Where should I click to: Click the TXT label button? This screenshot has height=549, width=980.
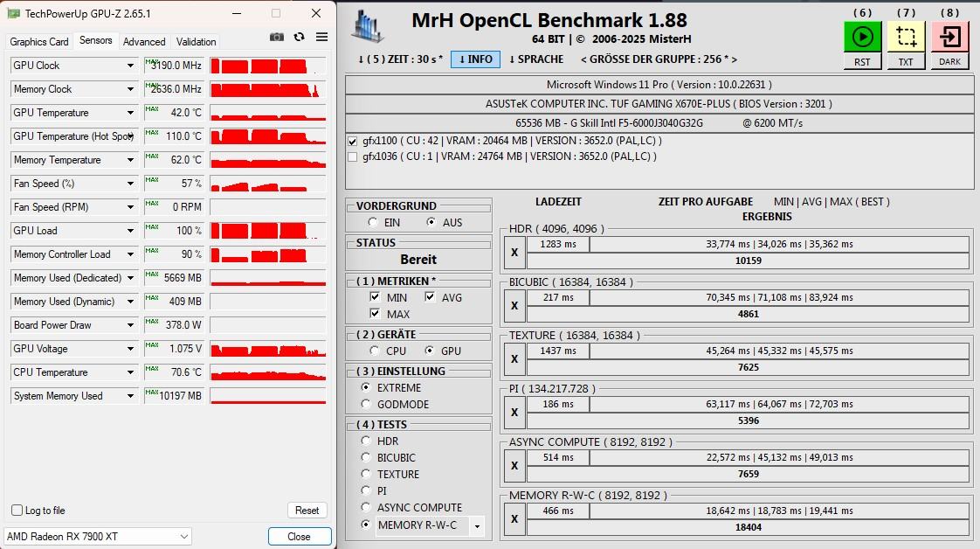coord(906,61)
